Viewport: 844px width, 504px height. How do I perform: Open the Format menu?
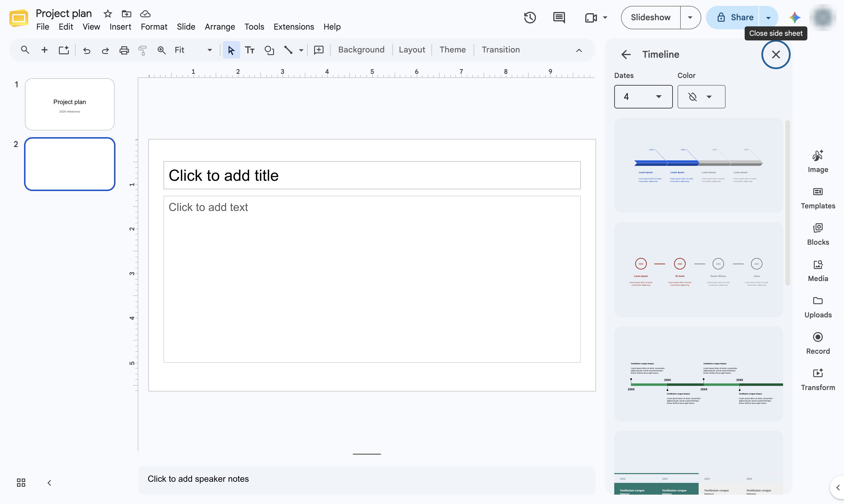pos(154,27)
